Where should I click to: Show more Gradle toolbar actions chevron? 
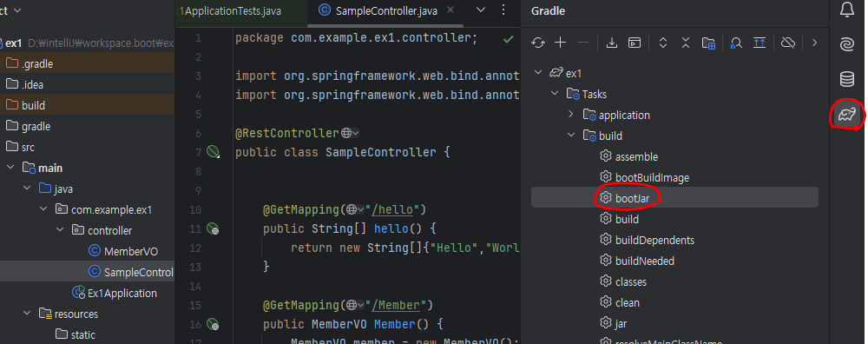814,43
